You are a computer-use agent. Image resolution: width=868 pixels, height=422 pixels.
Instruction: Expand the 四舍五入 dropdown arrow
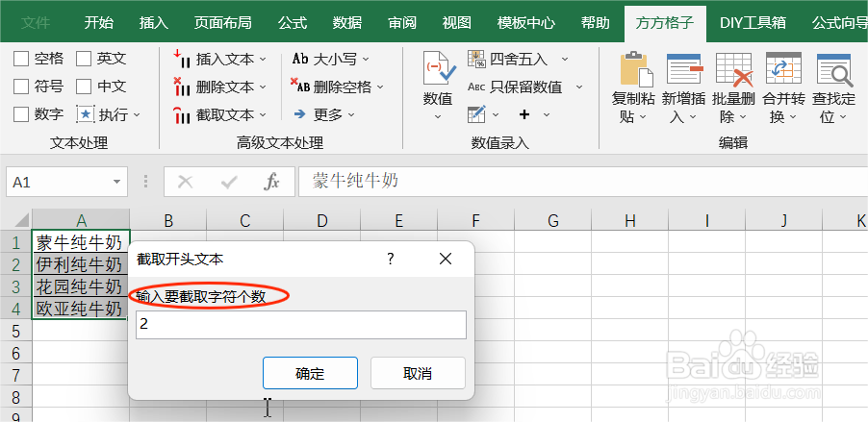coord(565,59)
